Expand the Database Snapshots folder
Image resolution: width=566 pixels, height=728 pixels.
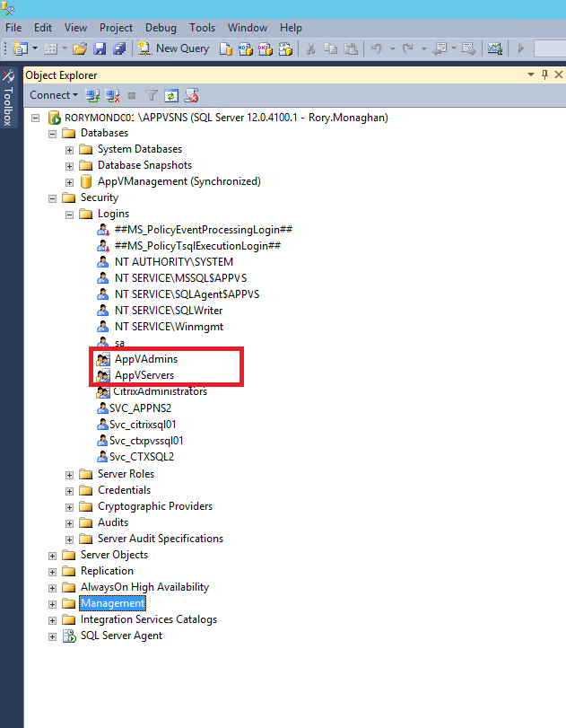(69, 166)
